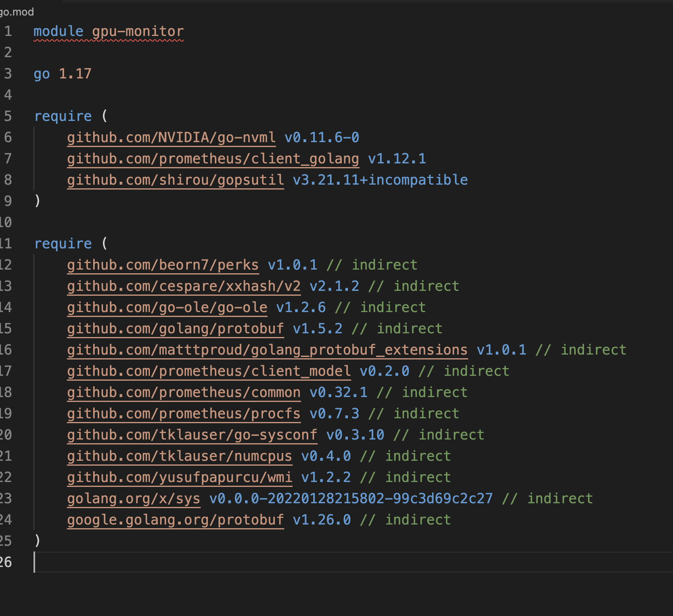The width and height of the screenshot is (673, 616).
Task: Click the '// indirect' comment on the perks line
Action: pos(372,265)
